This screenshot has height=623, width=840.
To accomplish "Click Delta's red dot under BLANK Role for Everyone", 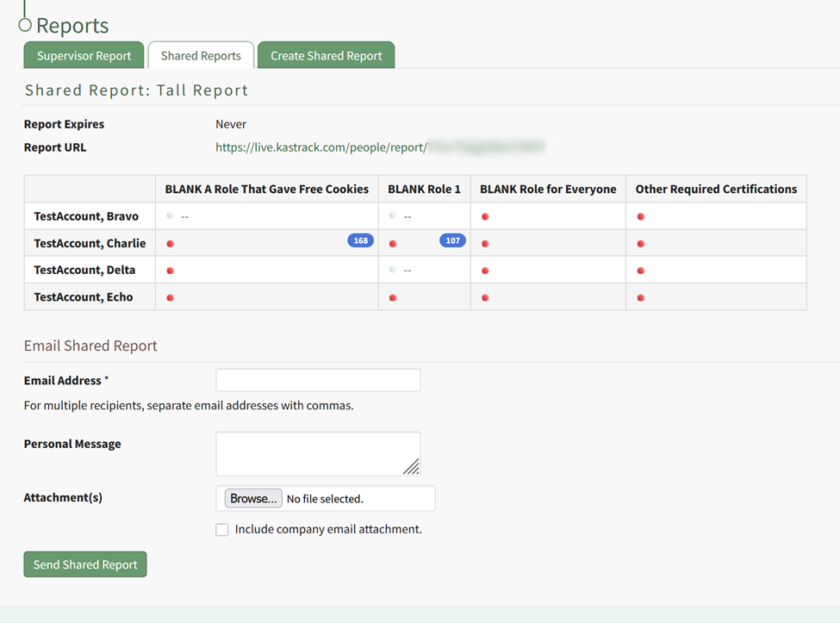I will (485, 271).
